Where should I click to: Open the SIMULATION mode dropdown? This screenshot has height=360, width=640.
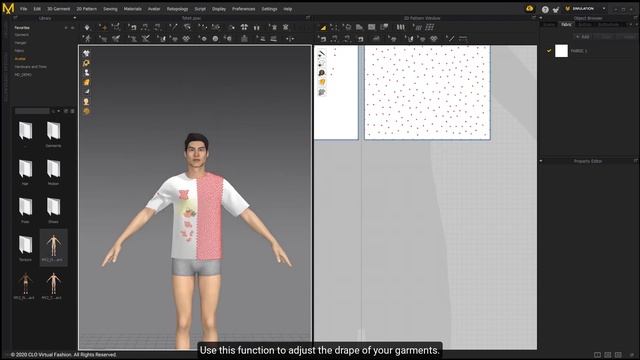tap(604, 9)
